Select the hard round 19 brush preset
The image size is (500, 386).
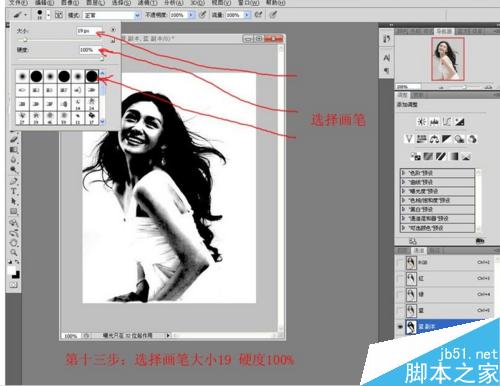[91, 76]
